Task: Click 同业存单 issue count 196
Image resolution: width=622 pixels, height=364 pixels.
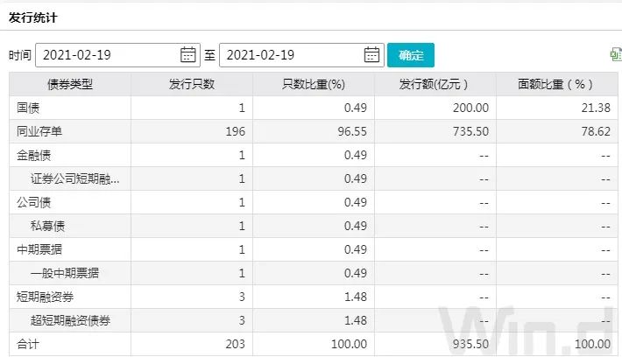Action: (x=236, y=131)
